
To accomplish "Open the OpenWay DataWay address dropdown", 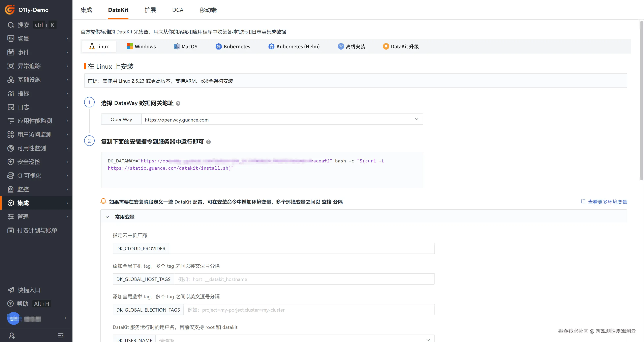I will (x=282, y=120).
